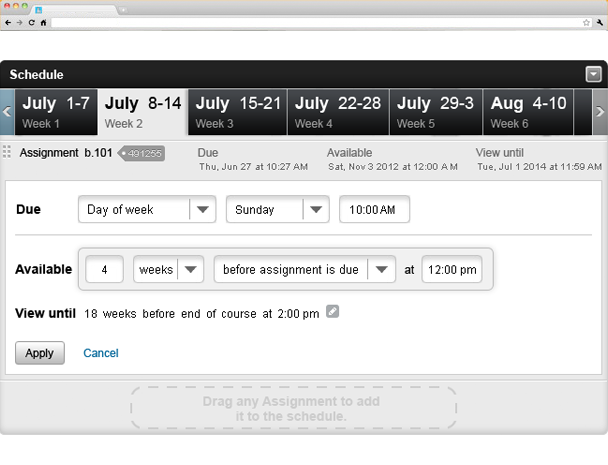Screen dimensions: 608x465
Task: Open the Sunday day dropdown
Action: point(316,210)
